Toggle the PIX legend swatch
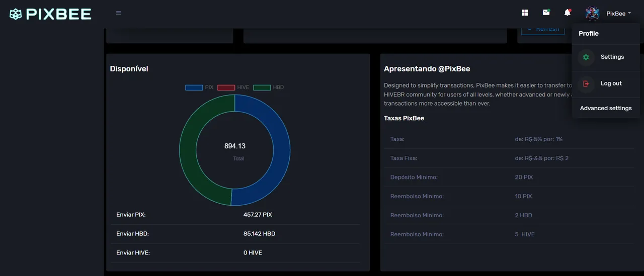The image size is (644, 276). pos(194,87)
